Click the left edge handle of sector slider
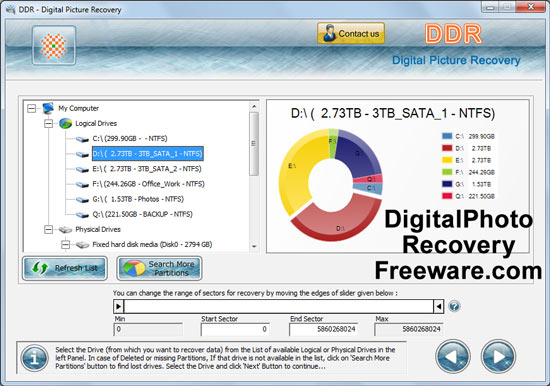 tap(119, 307)
